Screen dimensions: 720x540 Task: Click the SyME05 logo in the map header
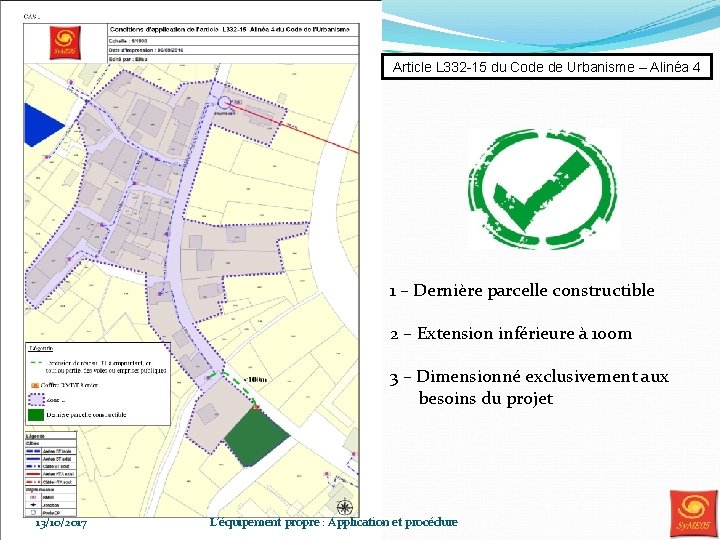point(65,43)
